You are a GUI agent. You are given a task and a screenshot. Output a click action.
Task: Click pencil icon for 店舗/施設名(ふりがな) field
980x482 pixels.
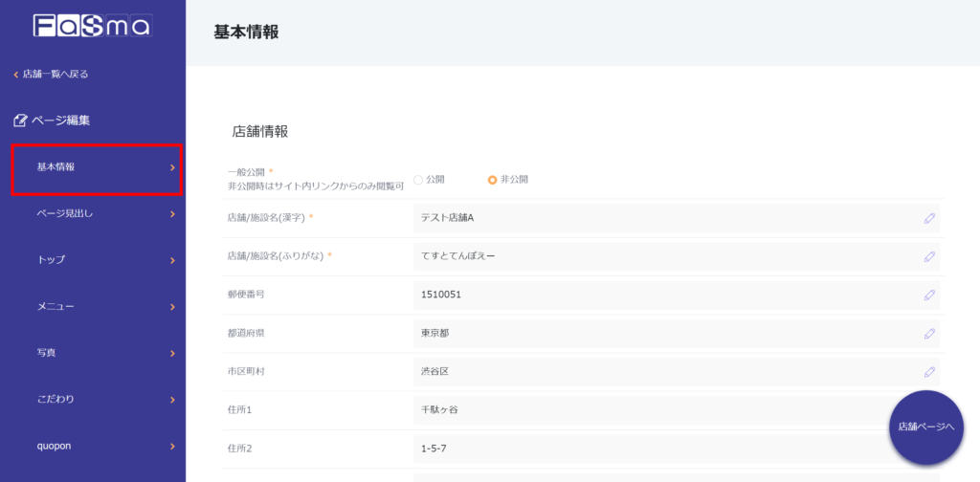pyautogui.click(x=928, y=256)
